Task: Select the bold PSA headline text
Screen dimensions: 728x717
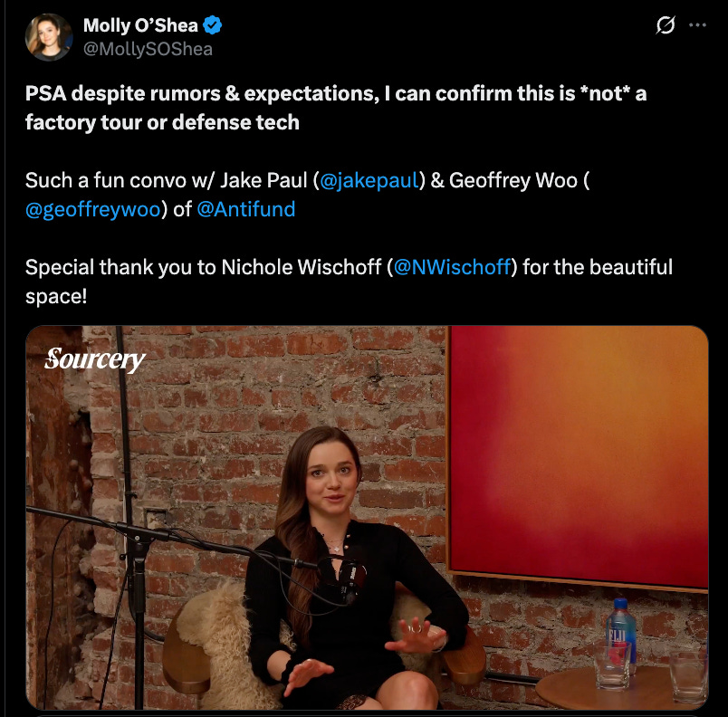Action: 336,108
